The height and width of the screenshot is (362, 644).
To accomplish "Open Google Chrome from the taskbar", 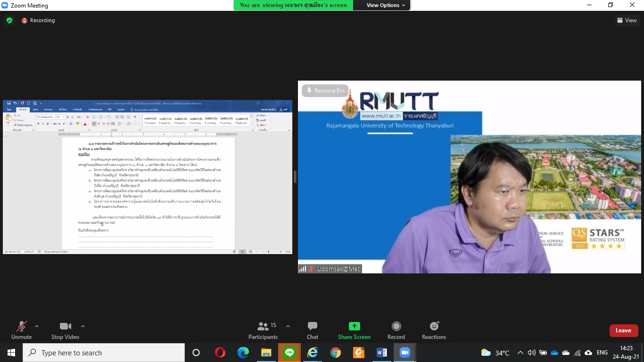I will 336,353.
